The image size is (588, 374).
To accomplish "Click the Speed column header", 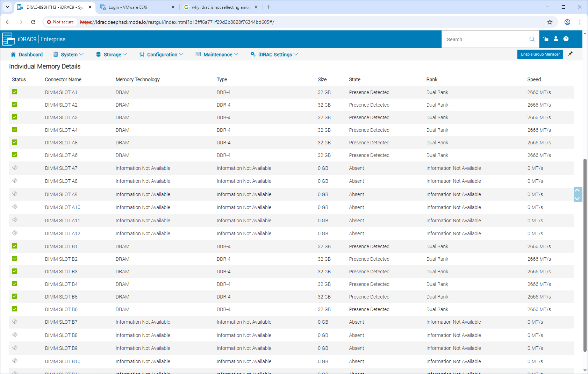I will click(534, 79).
